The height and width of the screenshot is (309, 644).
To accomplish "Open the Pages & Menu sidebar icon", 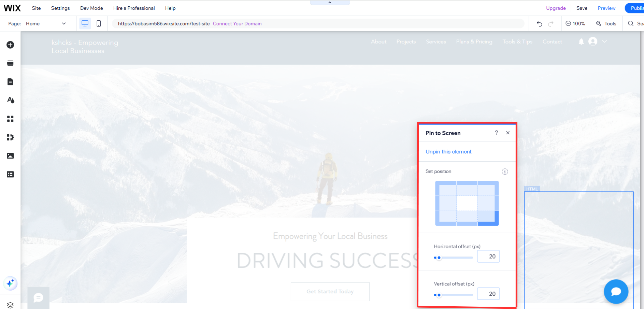I will (10, 82).
